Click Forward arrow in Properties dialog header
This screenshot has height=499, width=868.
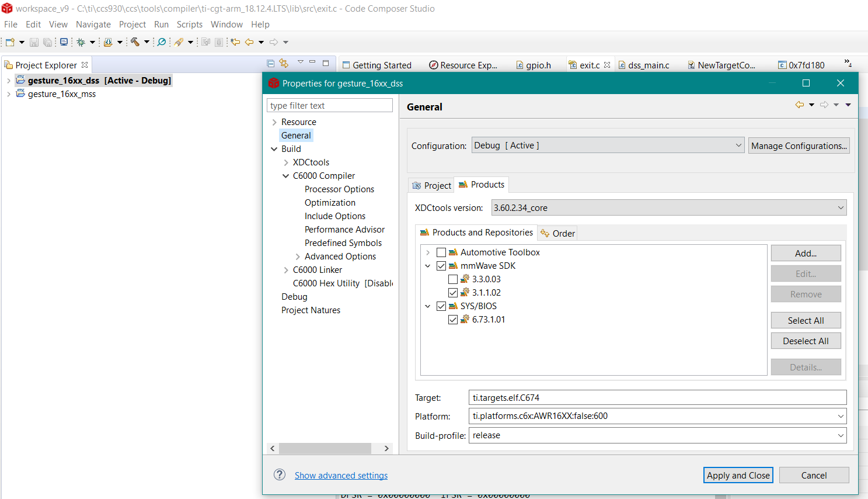pos(824,105)
